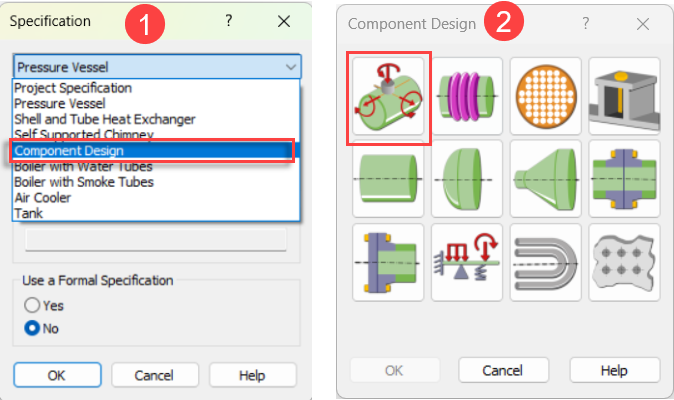Select Yes for formal specification
674x400 pixels.
point(33,305)
